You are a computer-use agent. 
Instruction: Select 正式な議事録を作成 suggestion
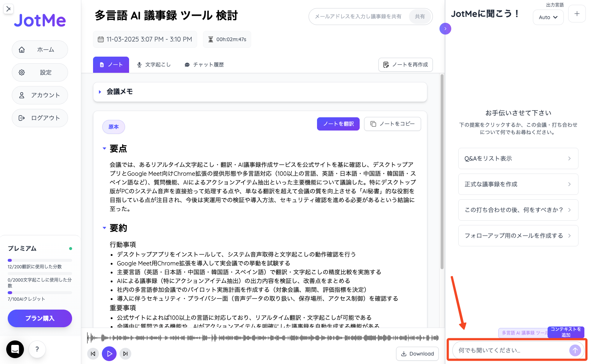tap(518, 184)
